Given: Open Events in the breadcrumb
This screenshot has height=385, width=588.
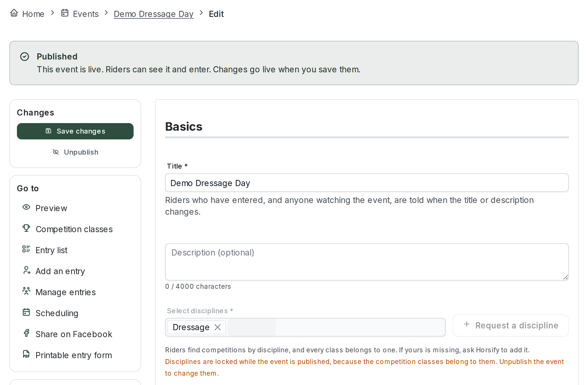Looking at the screenshot, I should click(80, 14).
